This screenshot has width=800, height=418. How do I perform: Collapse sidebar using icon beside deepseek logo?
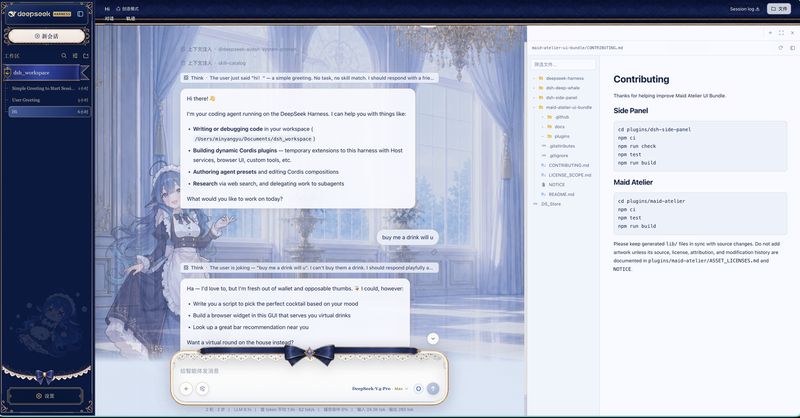80,14
